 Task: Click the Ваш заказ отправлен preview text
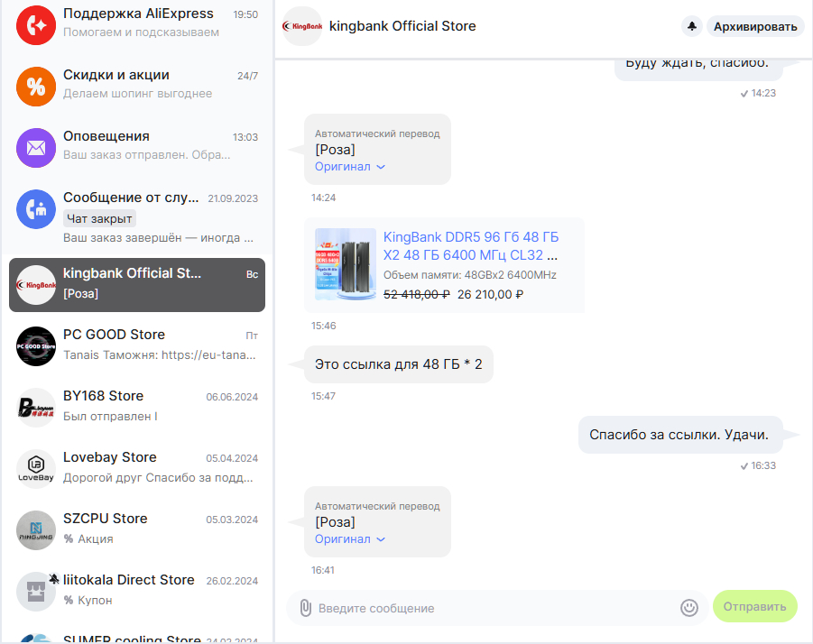147,155
